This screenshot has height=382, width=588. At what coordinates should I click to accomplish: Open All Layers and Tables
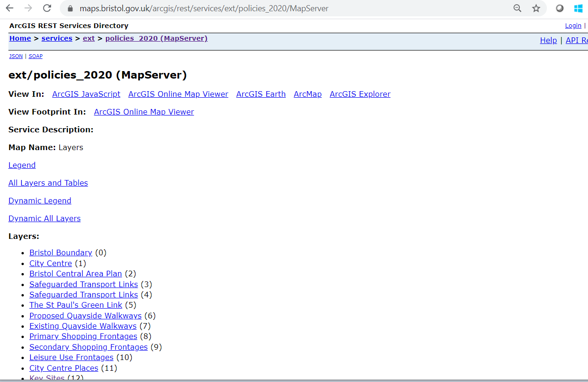point(48,183)
